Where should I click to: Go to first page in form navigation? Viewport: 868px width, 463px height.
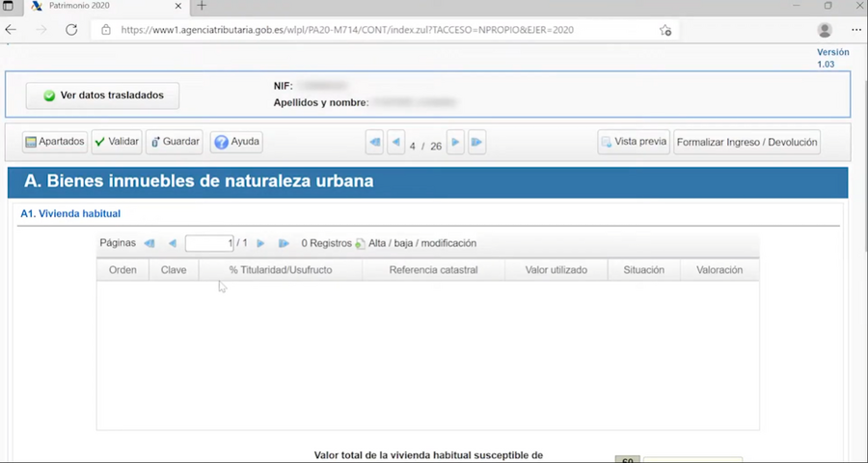[x=375, y=143]
